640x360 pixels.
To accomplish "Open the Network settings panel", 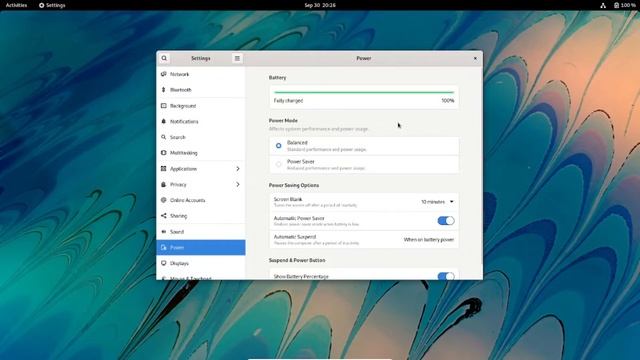I will (x=201, y=74).
